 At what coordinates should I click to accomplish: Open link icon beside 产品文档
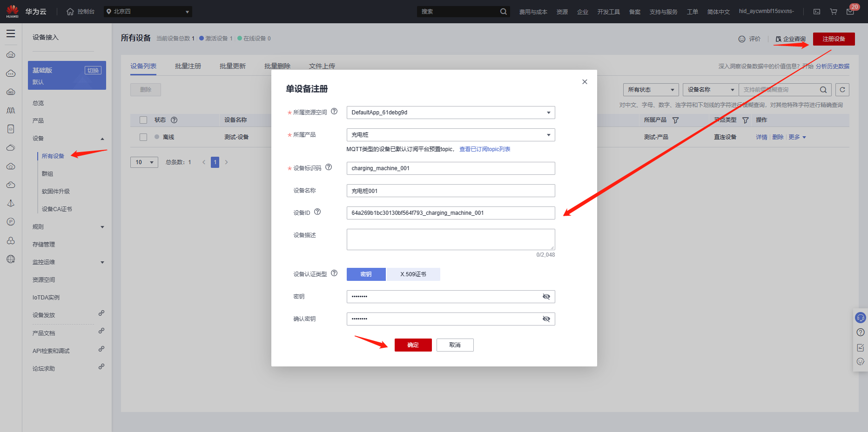point(101,331)
